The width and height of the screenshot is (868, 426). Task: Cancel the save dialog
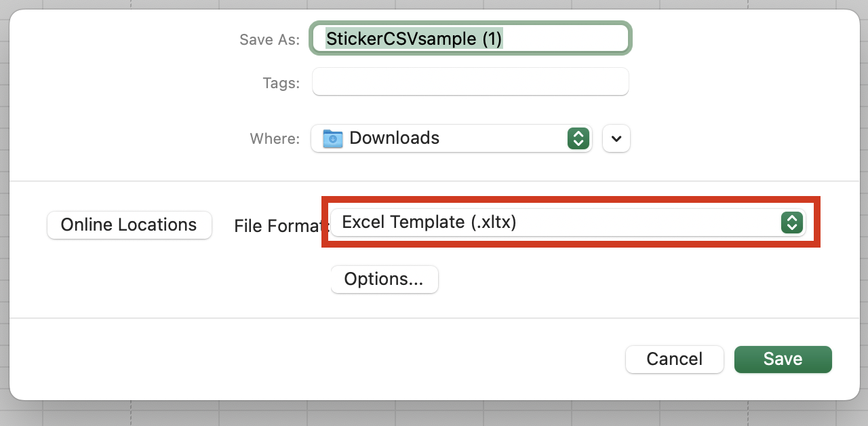(675, 359)
